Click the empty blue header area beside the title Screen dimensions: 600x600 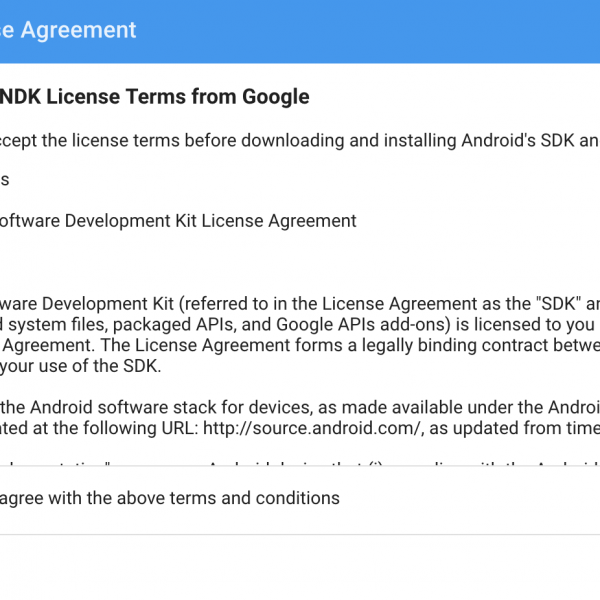pos(367,31)
